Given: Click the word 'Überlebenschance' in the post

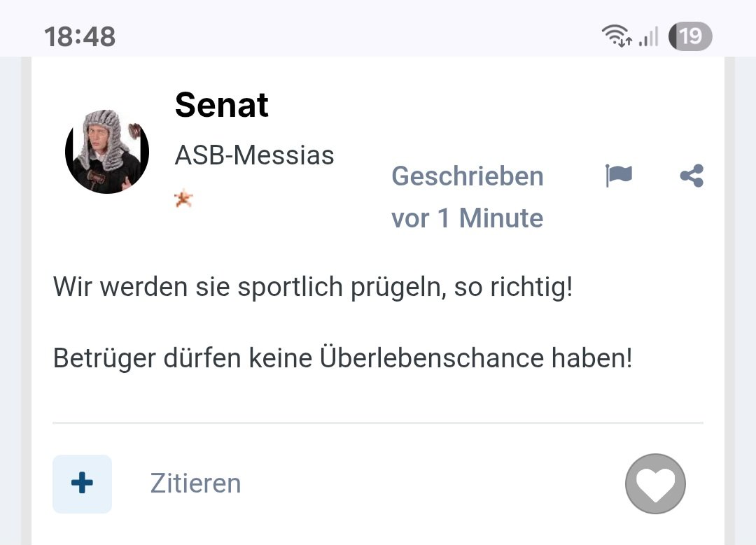Looking at the screenshot, I should coord(431,359).
